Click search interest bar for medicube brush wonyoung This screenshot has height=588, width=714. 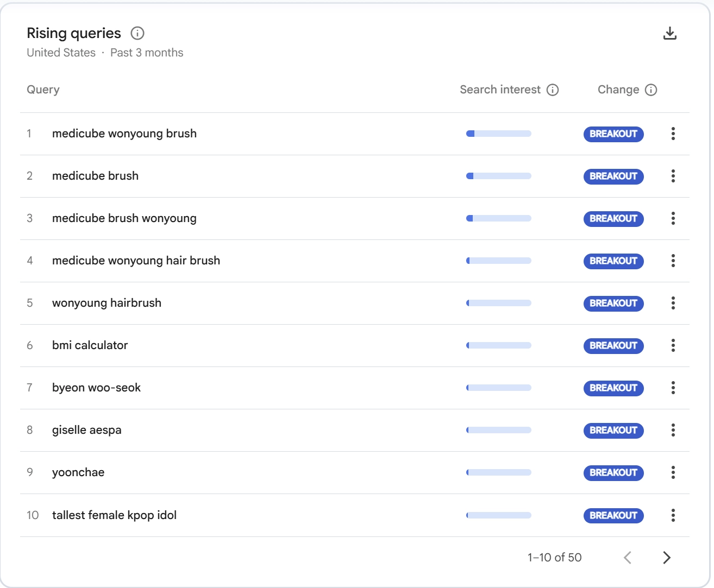[499, 218]
